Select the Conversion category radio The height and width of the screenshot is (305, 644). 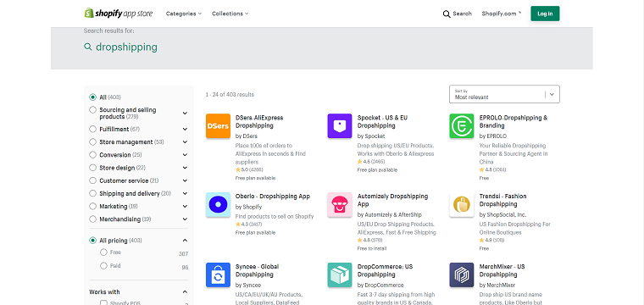coord(93,155)
